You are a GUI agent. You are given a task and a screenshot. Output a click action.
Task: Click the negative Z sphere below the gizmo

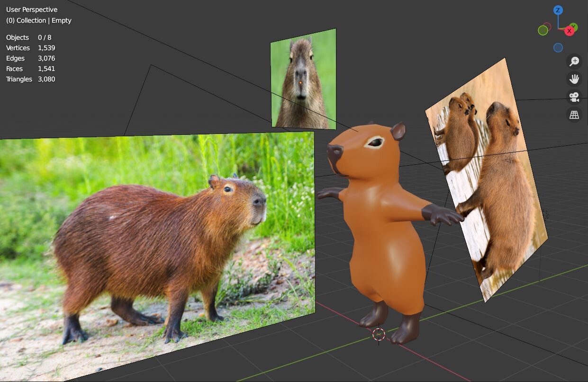[x=558, y=47]
